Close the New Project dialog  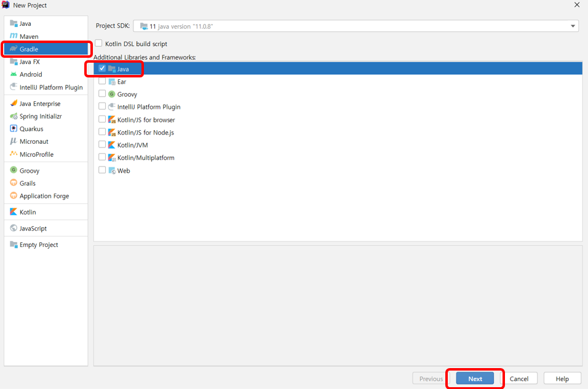(x=577, y=5)
